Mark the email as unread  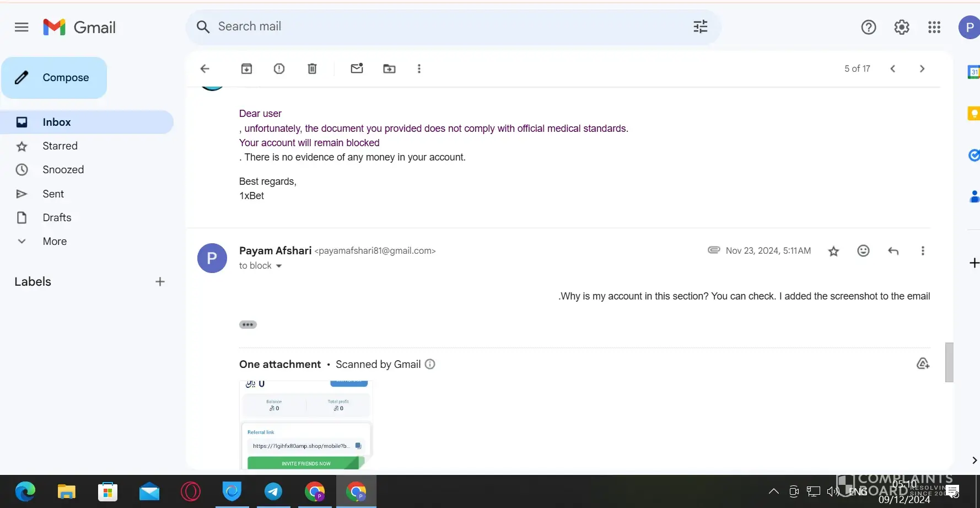coord(357,68)
